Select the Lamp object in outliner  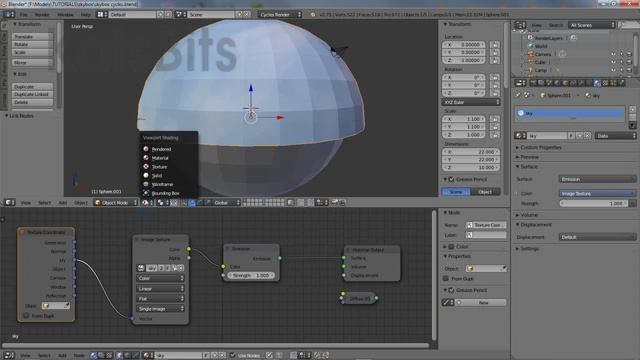[x=540, y=70]
